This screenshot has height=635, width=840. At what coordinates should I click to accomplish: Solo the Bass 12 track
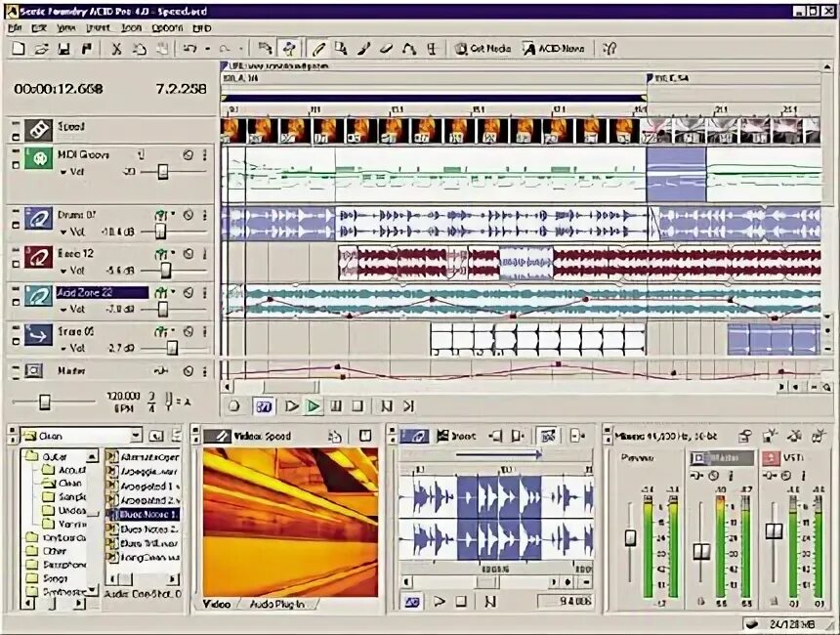point(204,254)
